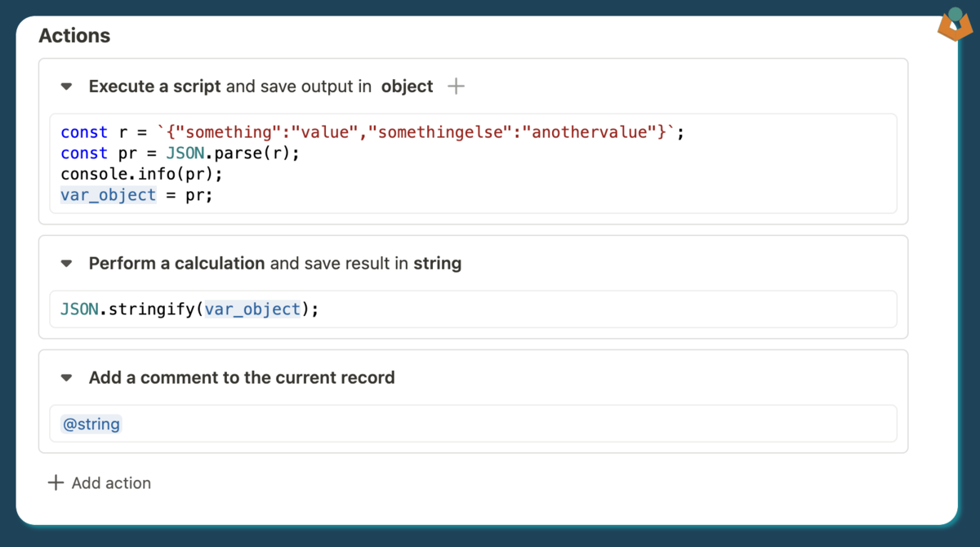Collapse the Perform a calculation action
The height and width of the screenshot is (547, 980).
point(67,263)
